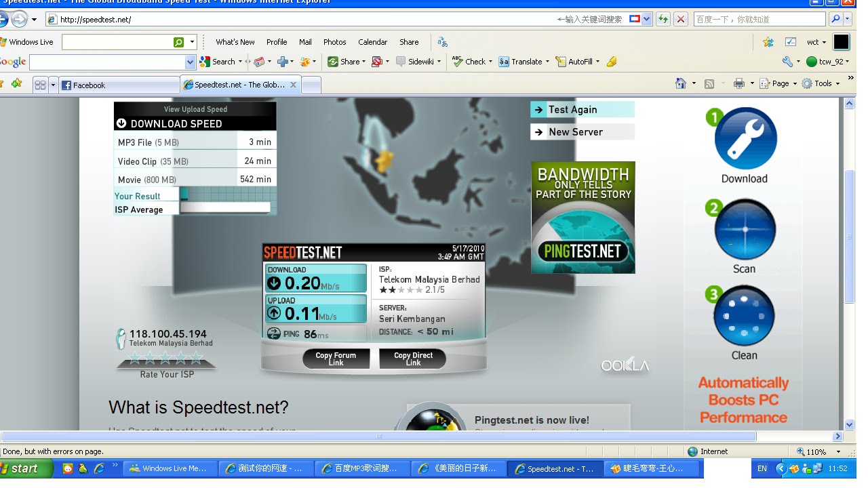The image size is (868, 488).
Task: Click the address bar compatibility flag icon
Action: (635, 19)
